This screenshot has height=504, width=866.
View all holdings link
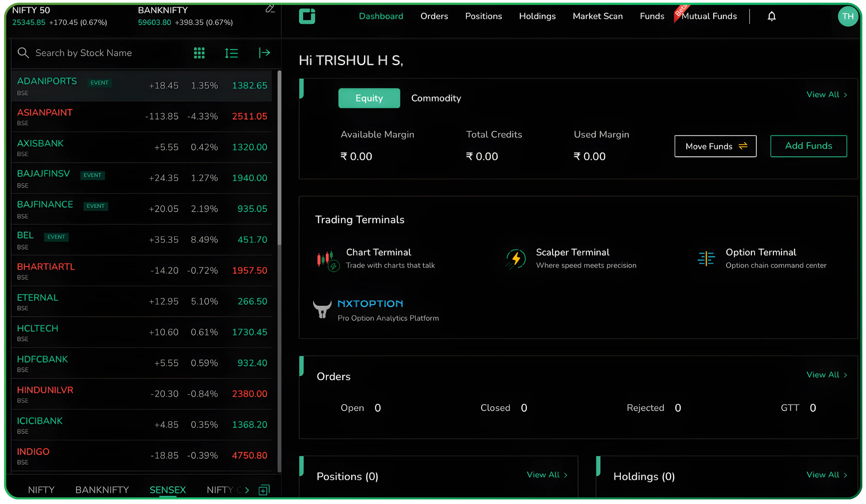tap(827, 475)
